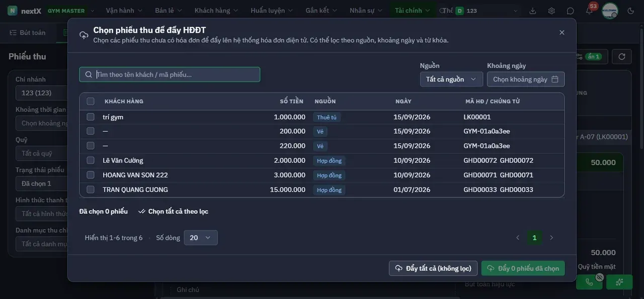Open the branch selector showing 123

tap(487, 11)
